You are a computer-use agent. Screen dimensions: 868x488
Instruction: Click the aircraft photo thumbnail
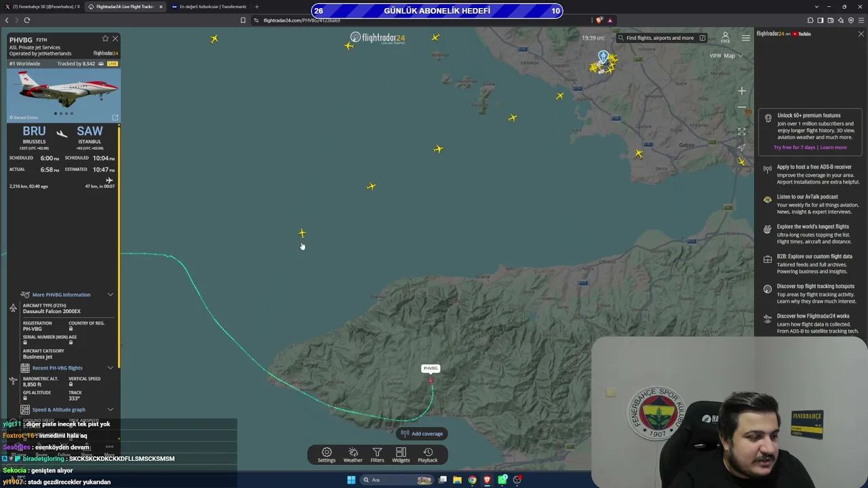tap(64, 96)
